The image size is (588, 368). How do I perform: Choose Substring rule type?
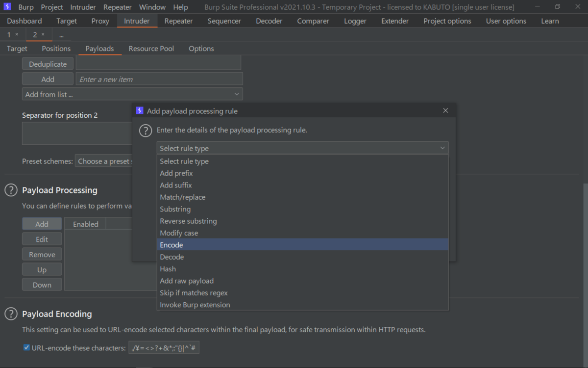point(302,209)
